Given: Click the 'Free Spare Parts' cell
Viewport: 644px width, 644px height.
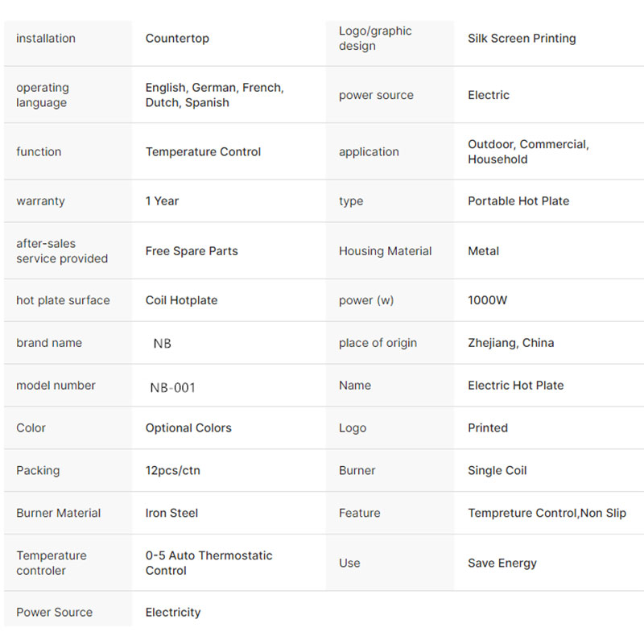Looking at the screenshot, I should coord(192,251).
